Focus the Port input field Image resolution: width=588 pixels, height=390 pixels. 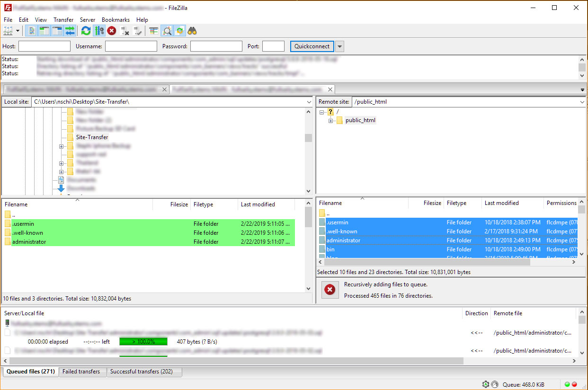click(x=273, y=46)
